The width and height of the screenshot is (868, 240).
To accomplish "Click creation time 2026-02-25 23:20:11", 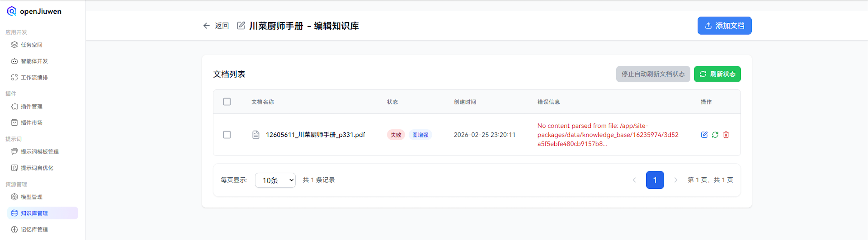I will pos(484,135).
